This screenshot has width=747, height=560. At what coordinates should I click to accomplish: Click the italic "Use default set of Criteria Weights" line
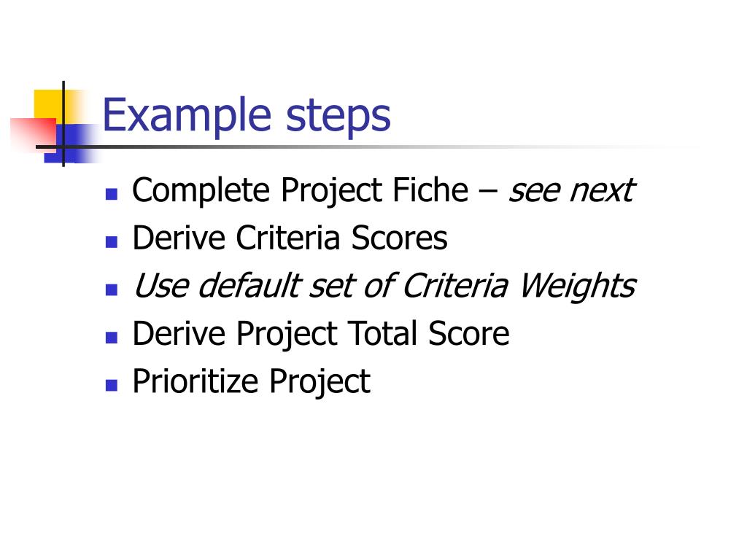(x=384, y=286)
